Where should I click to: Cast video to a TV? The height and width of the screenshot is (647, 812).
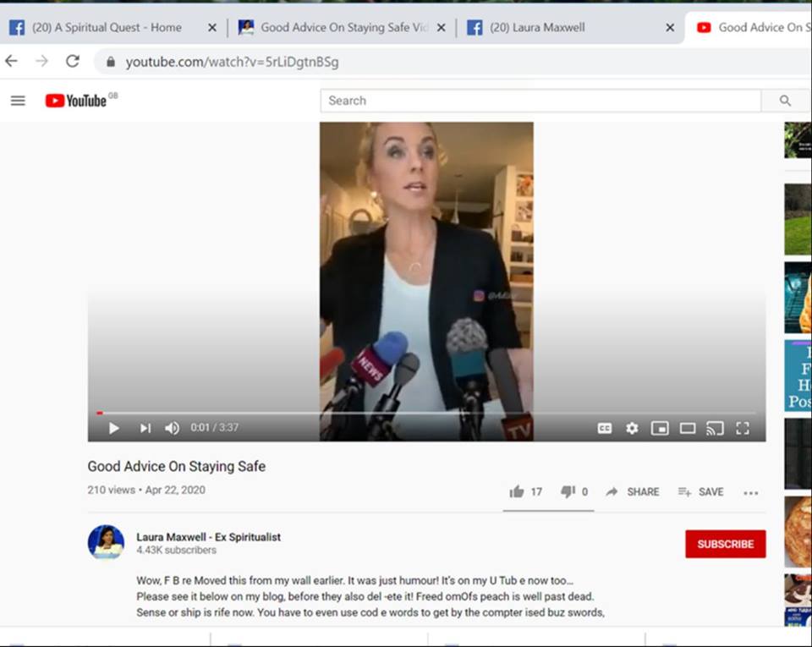click(715, 428)
